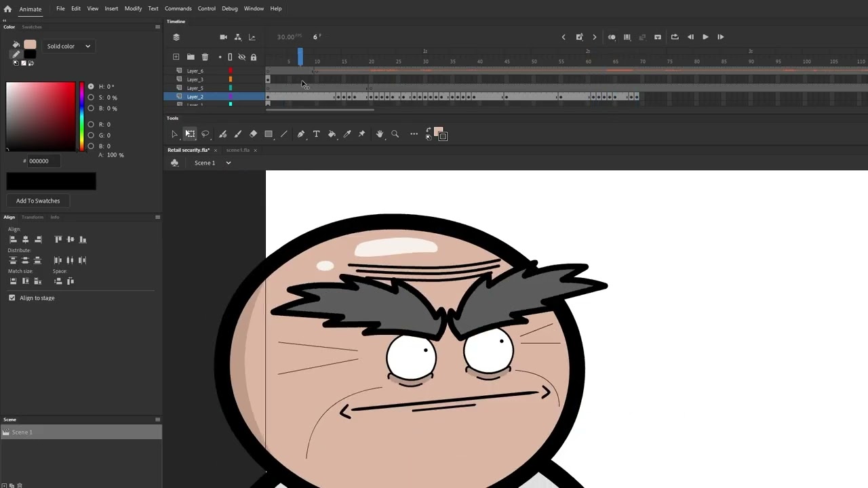Select the Rectangle tool
Viewport: 868px width, 488px height.
pos(269,134)
